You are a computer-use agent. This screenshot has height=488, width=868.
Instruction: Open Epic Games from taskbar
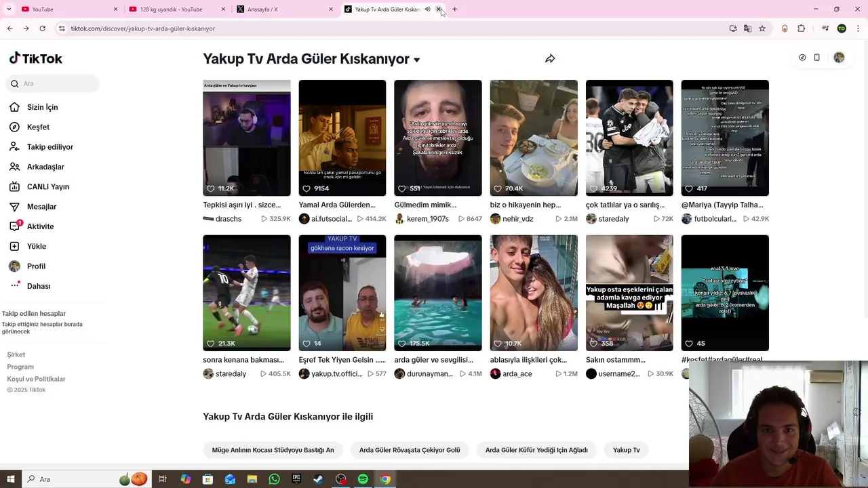(x=296, y=479)
